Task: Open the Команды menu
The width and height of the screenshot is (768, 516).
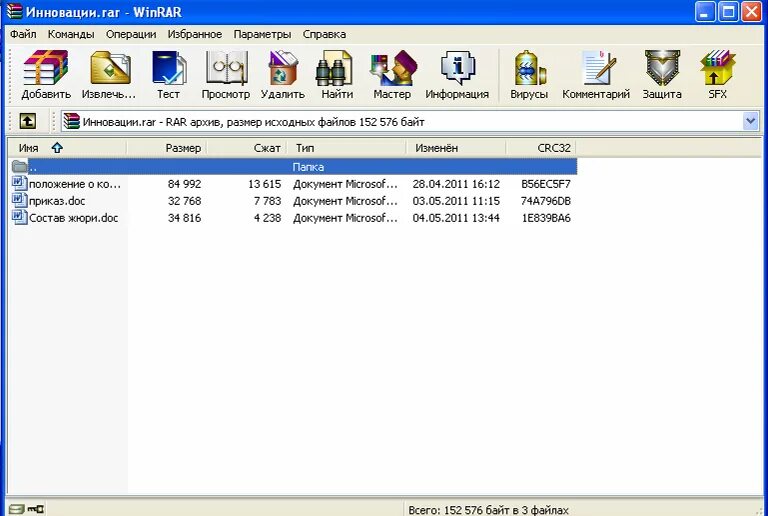Action: click(71, 34)
